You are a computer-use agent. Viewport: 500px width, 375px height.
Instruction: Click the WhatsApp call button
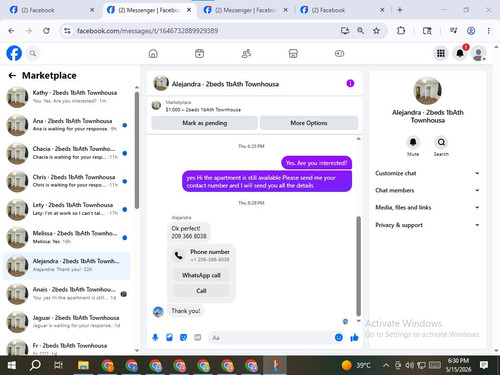point(201,275)
